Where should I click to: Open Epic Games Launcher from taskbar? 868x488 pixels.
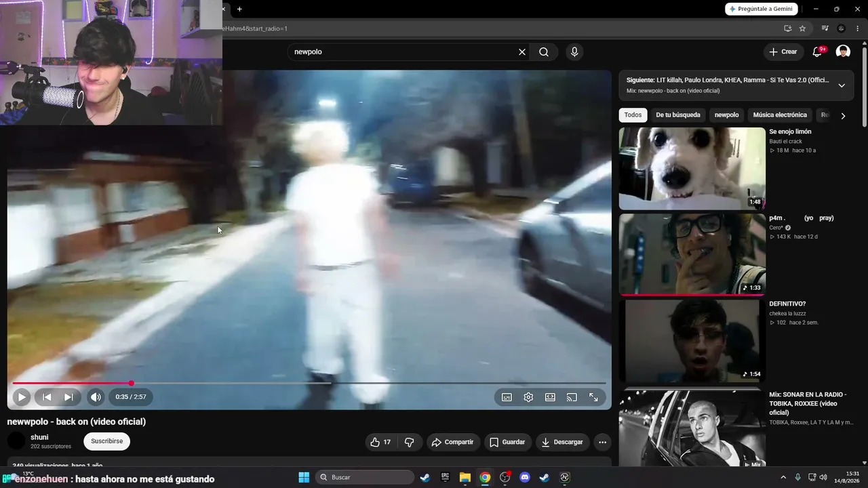tap(445, 477)
